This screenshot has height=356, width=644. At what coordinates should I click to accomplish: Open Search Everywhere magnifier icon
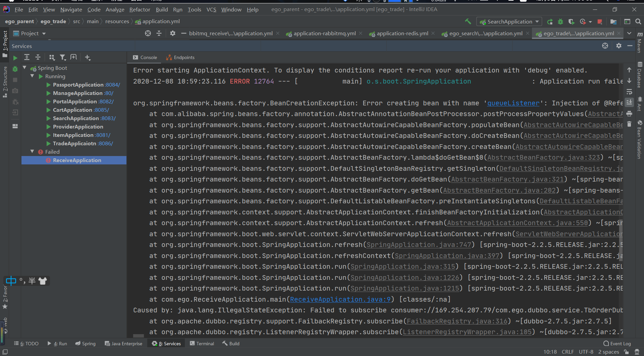pyautogui.click(x=638, y=21)
